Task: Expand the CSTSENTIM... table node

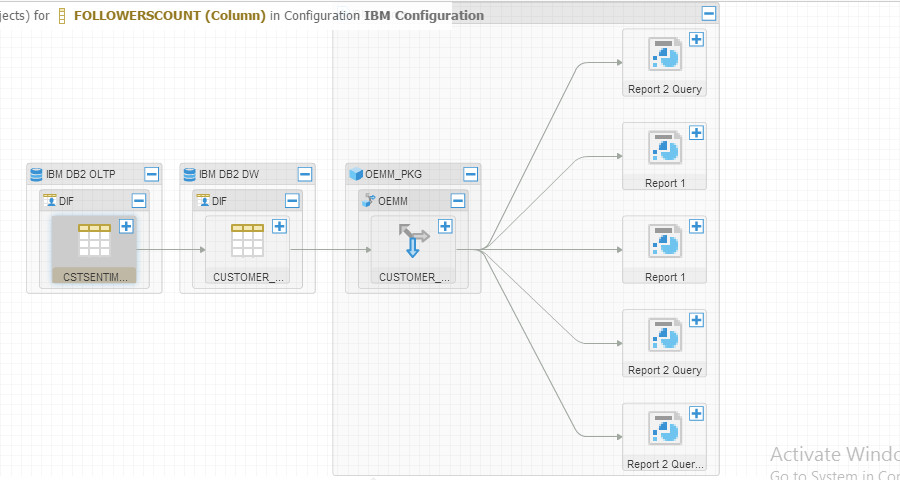Action: [126, 226]
